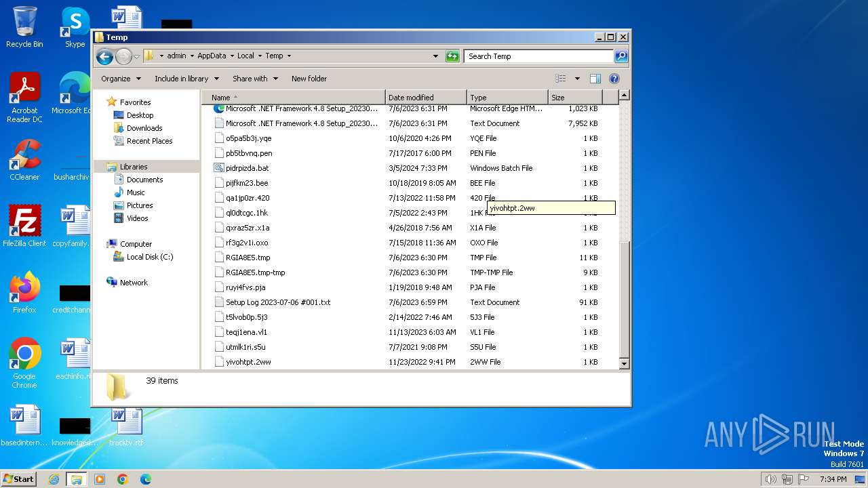
Task: Open the Pictures library
Action: coord(140,205)
